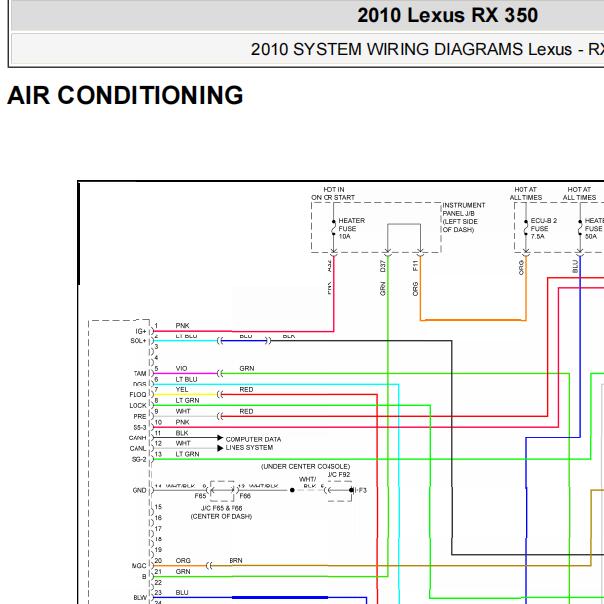This screenshot has width=604, height=604.
Task: Select the "F65" connector label
Action: (200, 496)
